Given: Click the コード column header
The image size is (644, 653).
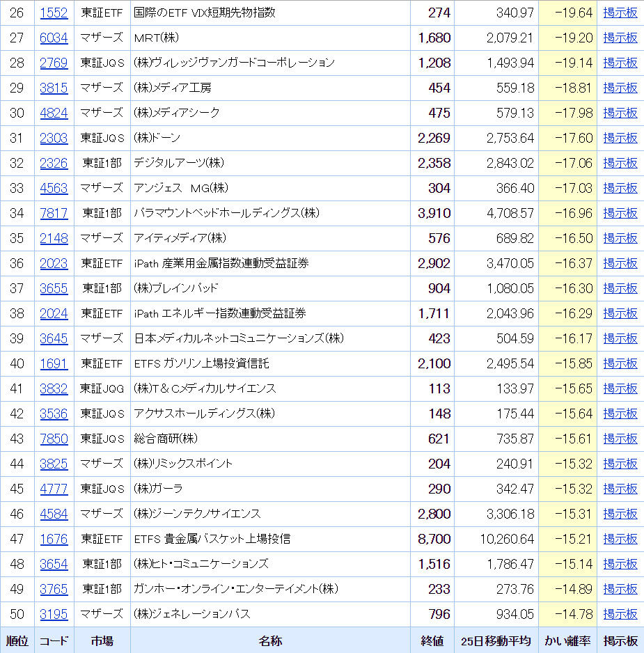Looking at the screenshot, I should tap(54, 640).
